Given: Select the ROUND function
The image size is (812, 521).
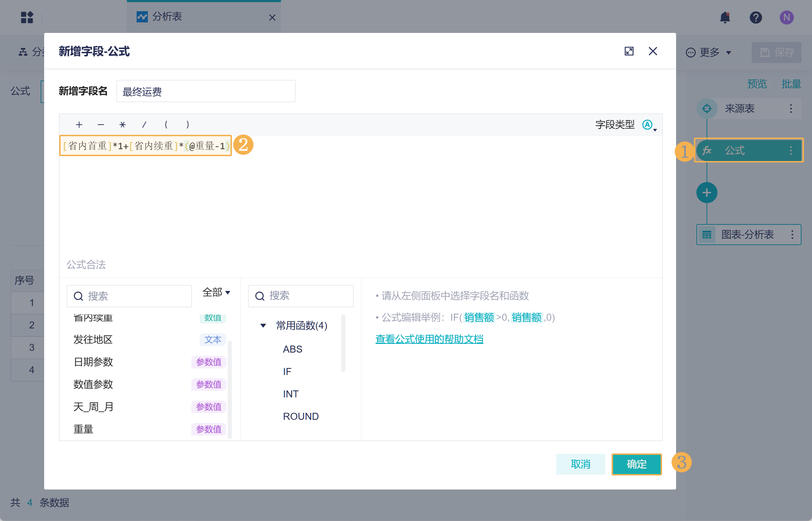Looking at the screenshot, I should click(301, 416).
